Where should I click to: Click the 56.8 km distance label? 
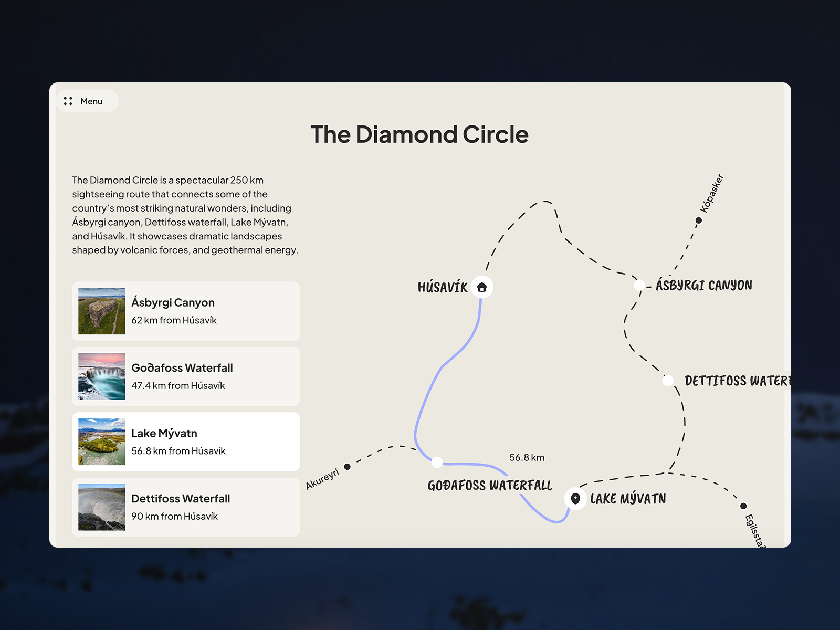tap(527, 457)
